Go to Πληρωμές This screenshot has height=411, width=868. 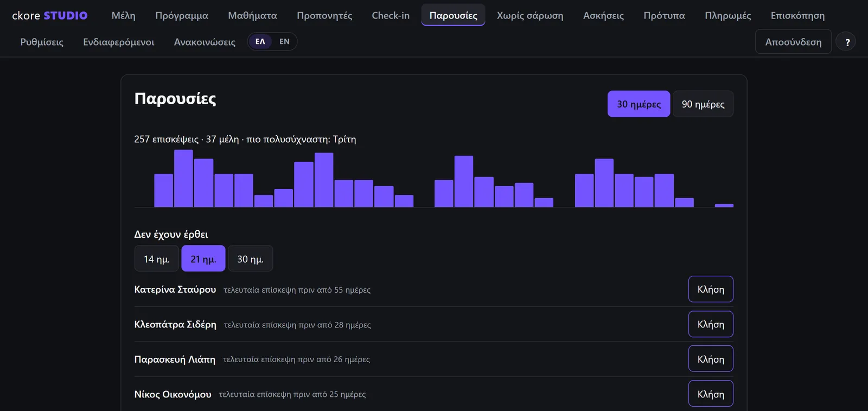coord(728,15)
